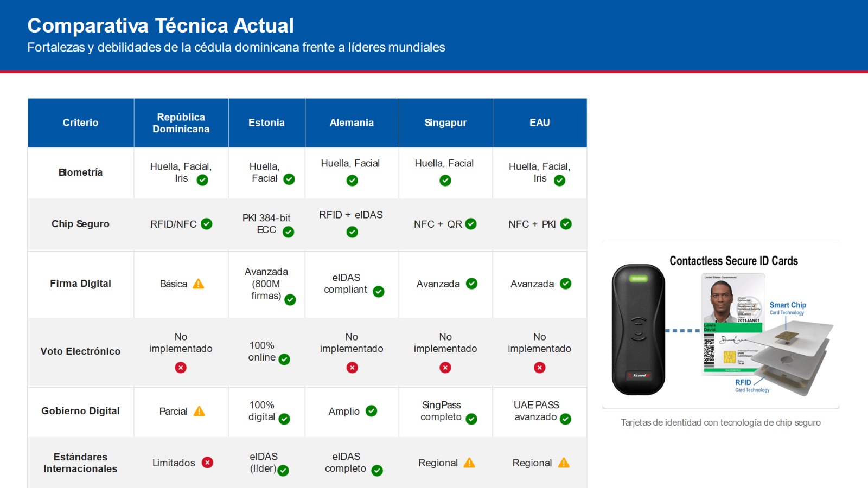
Task: Select the check icon beside UAE PASS avanzado
Action: (x=565, y=419)
